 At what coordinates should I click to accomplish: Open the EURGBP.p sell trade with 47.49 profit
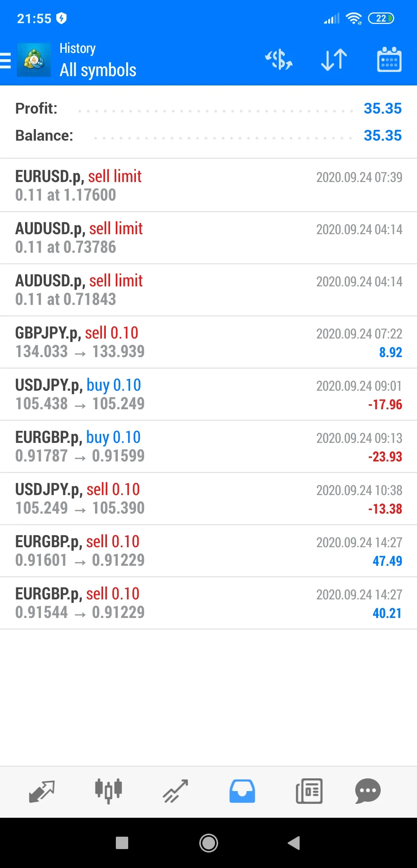tap(208, 551)
